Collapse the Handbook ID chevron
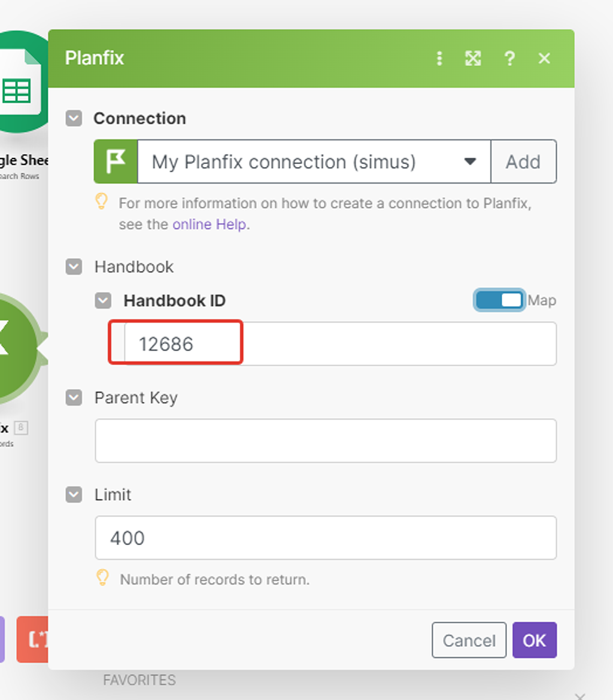 (x=103, y=300)
